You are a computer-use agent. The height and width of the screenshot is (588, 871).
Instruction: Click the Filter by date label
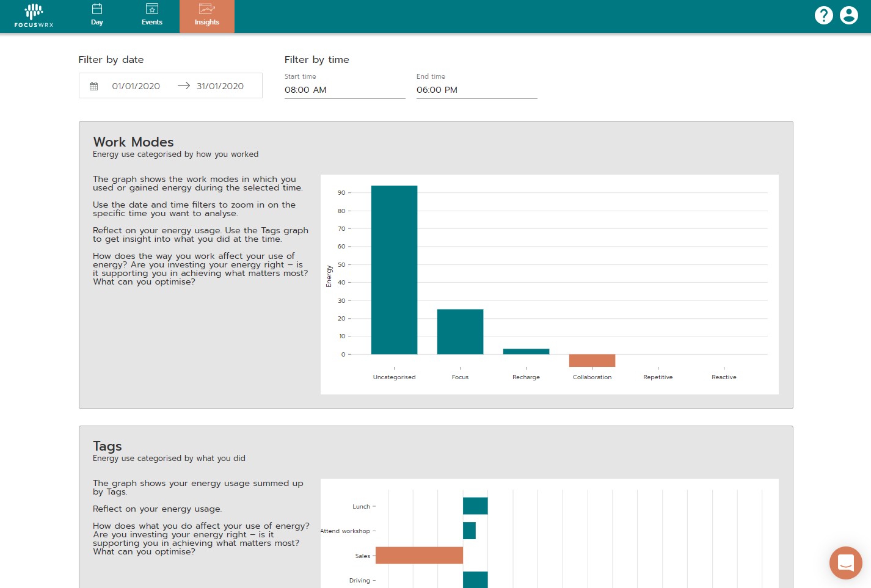point(111,60)
